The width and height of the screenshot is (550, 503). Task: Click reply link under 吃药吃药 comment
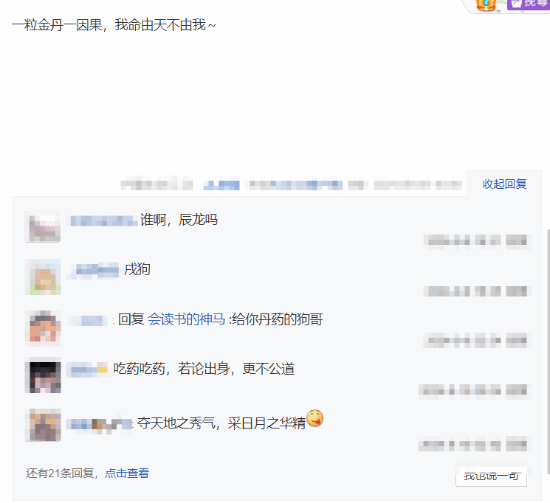point(517,390)
